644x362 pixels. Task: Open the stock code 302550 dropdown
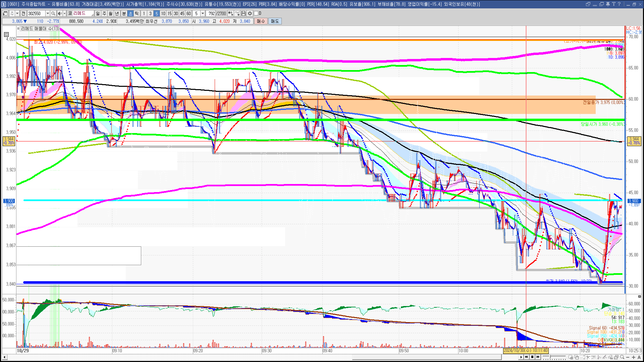(x=48, y=13)
